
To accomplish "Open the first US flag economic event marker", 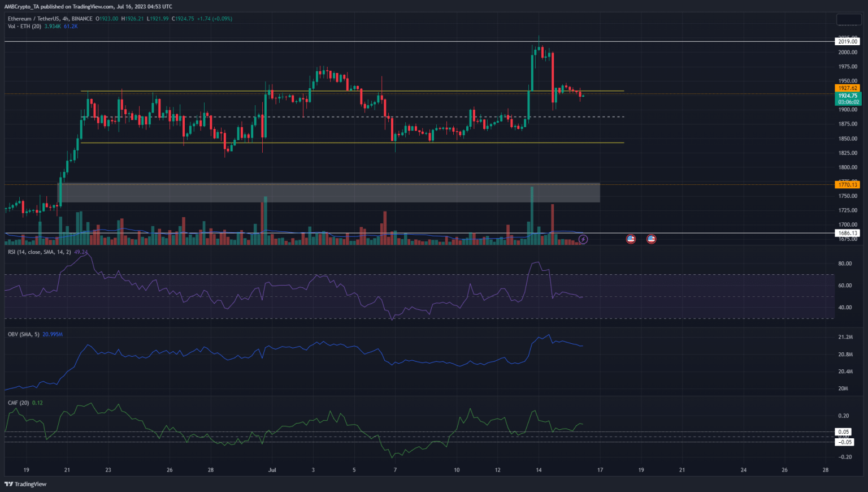I will (631, 239).
